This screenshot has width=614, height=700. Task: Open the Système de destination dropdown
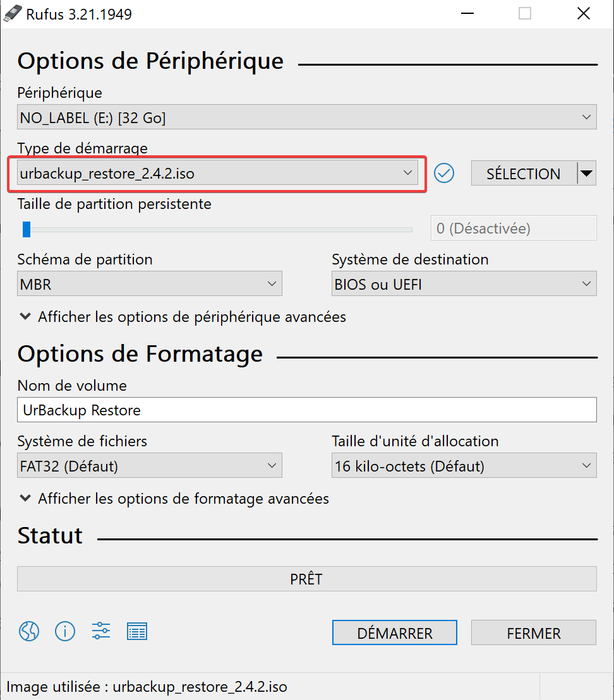tap(464, 285)
